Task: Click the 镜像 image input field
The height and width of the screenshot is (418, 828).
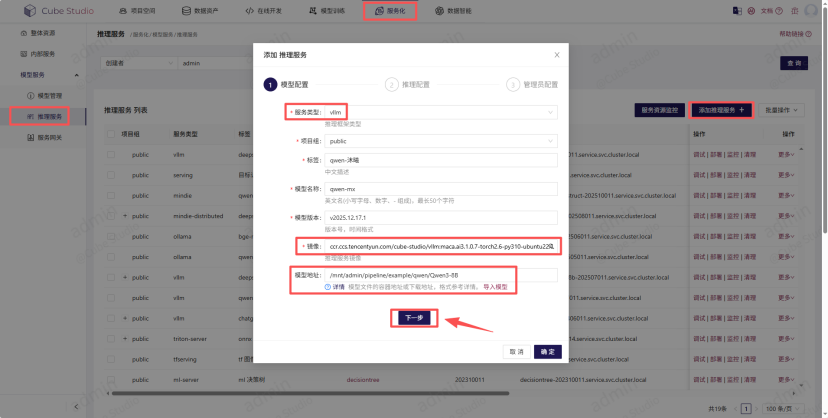Action: coord(441,246)
